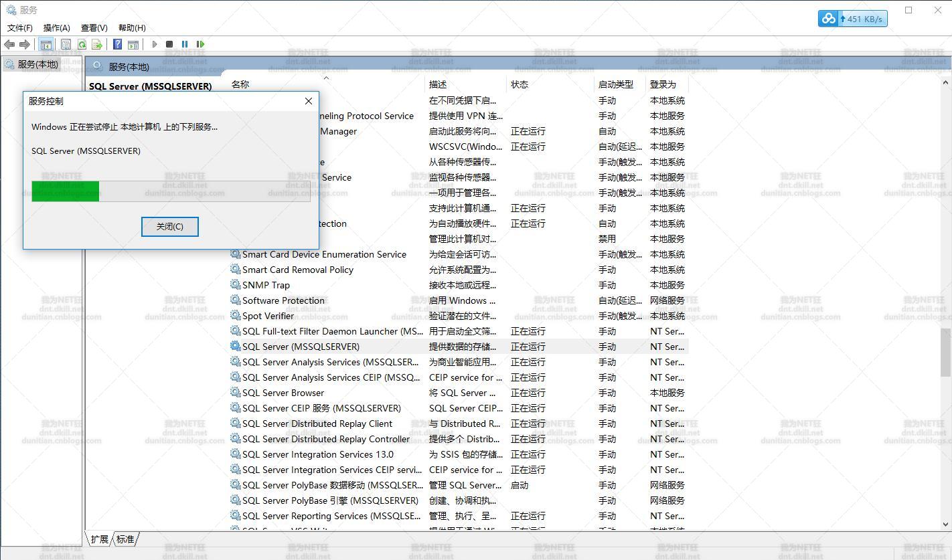The height and width of the screenshot is (560, 952).
Task: Click the Refresh toolbar icon
Action: tap(82, 44)
